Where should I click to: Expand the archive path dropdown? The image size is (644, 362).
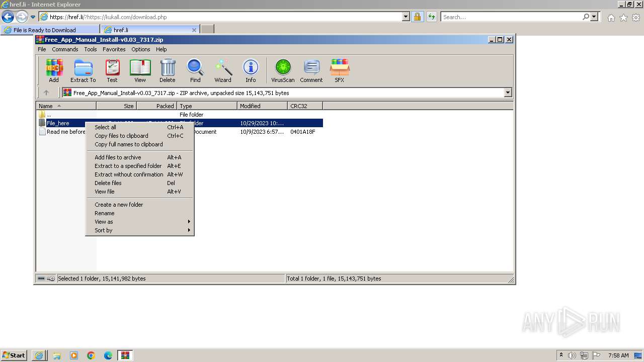pyautogui.click(x=508, y=93)
